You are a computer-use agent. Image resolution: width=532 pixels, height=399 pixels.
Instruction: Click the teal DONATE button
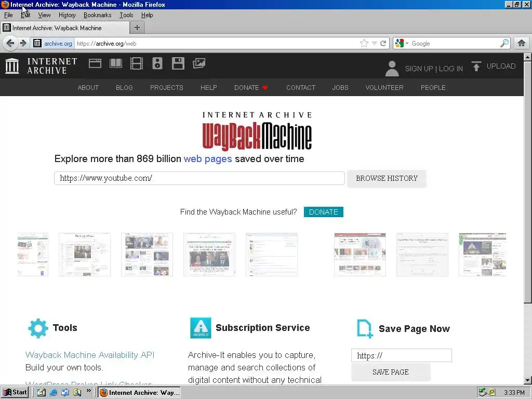coord(323,212)
